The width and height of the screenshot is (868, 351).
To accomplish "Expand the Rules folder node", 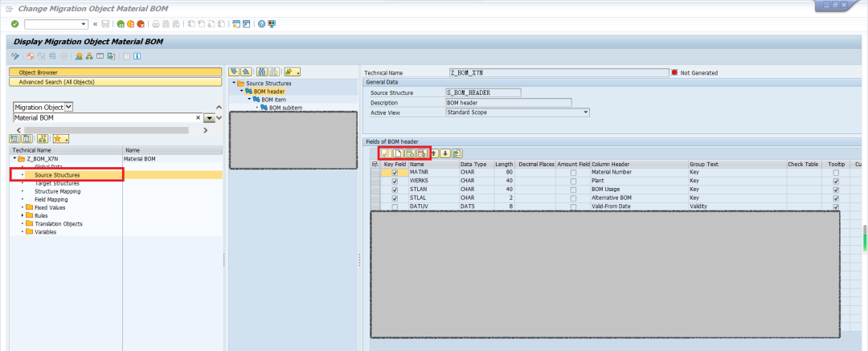I will coord(23,215).
